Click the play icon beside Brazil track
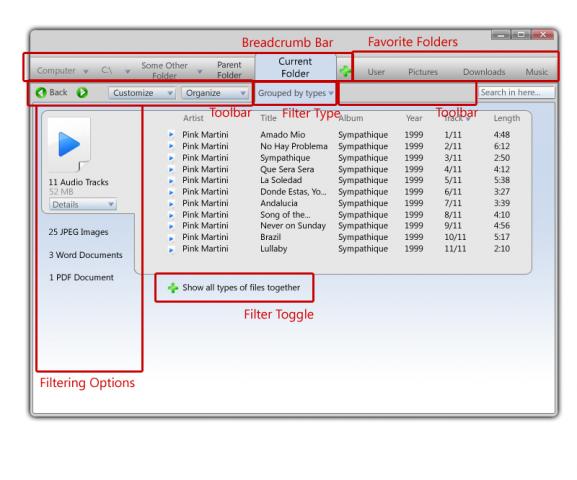Screen dimensions: 577x480 click(171, 238)
